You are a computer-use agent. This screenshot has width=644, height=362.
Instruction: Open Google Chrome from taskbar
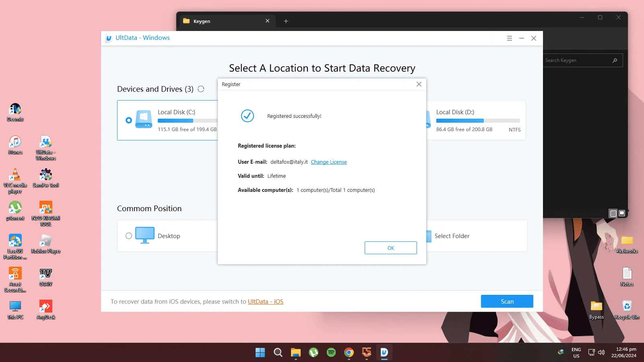click(349, 352)
